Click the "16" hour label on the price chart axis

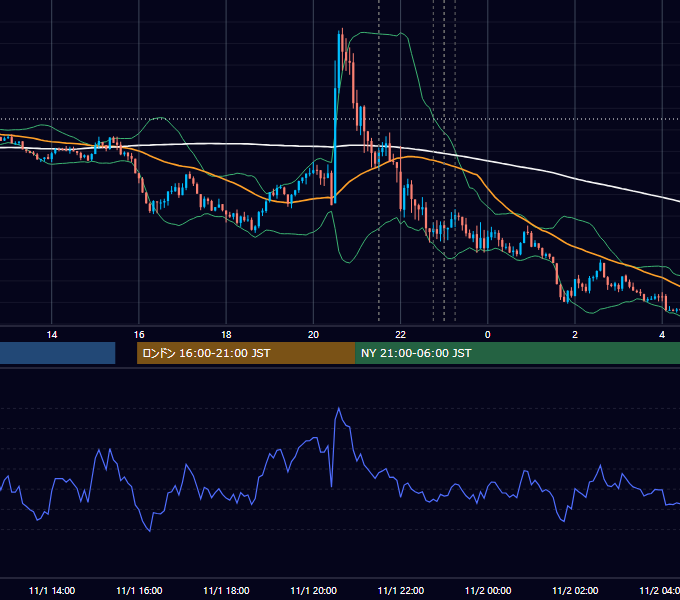click(139, 335)
